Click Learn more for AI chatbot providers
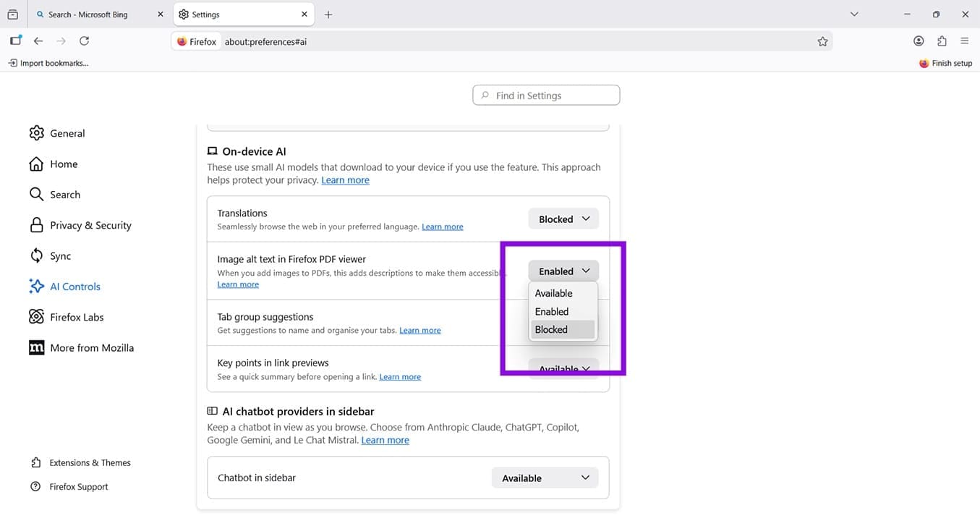 [x=385, y=440]
